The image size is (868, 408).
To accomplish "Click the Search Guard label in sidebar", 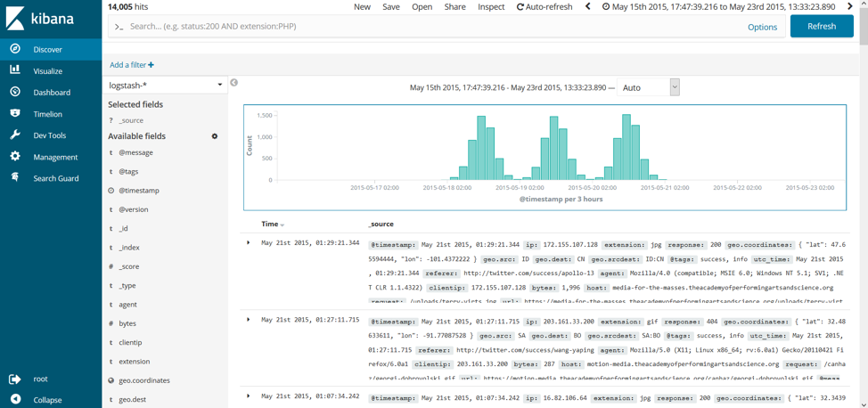I will coord(56,178).
